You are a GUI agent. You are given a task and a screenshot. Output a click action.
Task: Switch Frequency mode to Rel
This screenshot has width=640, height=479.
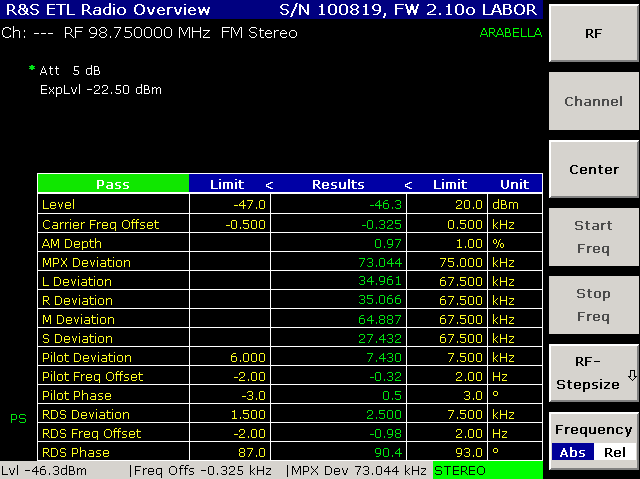615,452
